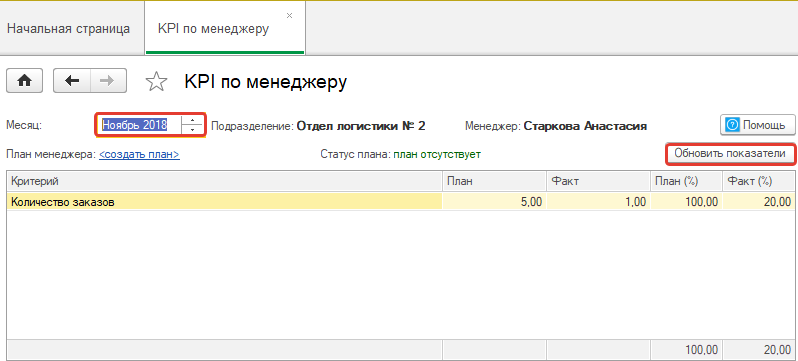Viewport: 798px width, 361px height.
Task: Click the month field showing Ноябрь 2018
Action: (140, 125)
